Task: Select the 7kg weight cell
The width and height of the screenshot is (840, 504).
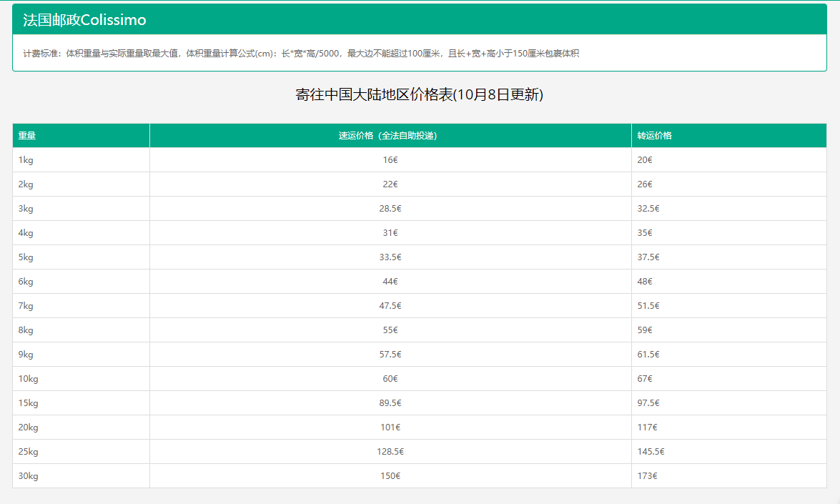Action: coord(81,306)
